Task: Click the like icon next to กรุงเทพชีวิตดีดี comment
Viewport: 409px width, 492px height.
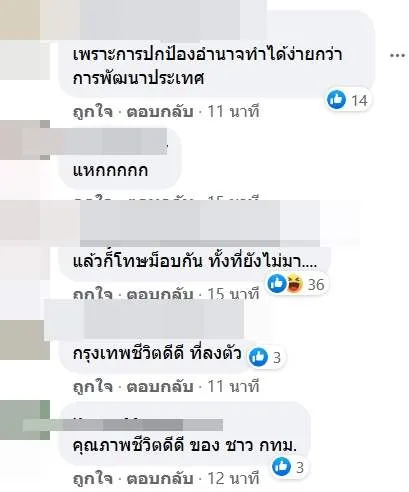Action: (259, 357)
